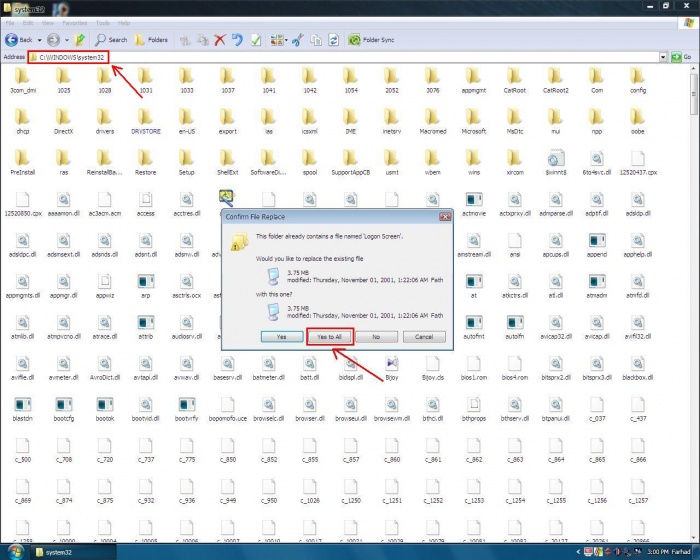Click the Move To toolbar icon
The width and height of the screenshot is (700, 560).
[x=185, y=40]
